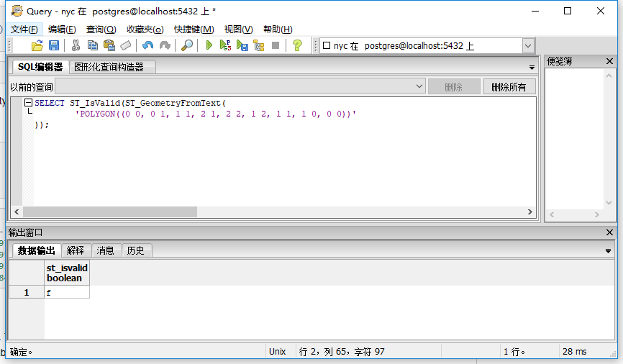Expand the 以前的查询 previous queries dropdown
The height and width of the screenshot is (364, 623).
tap(419, 86)
